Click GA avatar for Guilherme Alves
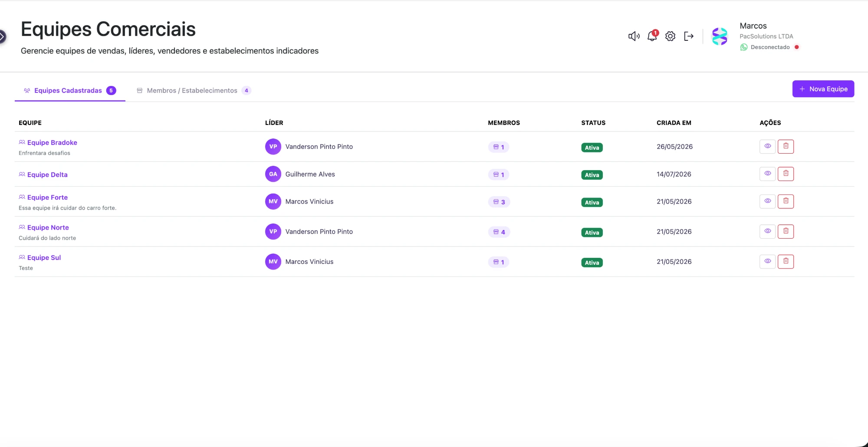The height and width of the screenshot is (447, 868). tap(273, 174)
